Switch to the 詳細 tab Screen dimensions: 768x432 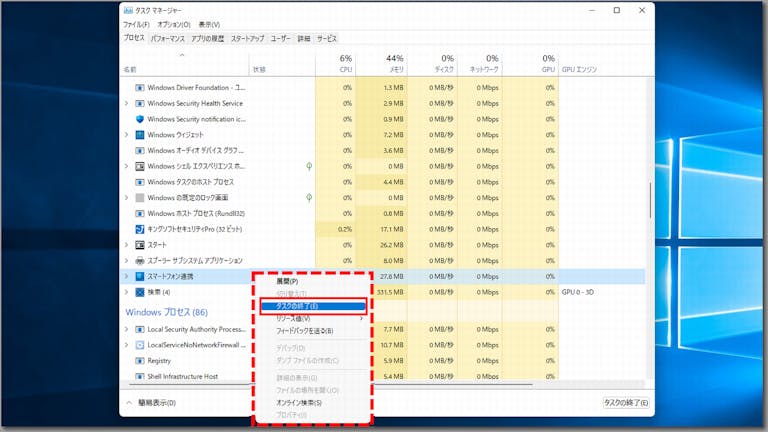[x=304, y=38]
